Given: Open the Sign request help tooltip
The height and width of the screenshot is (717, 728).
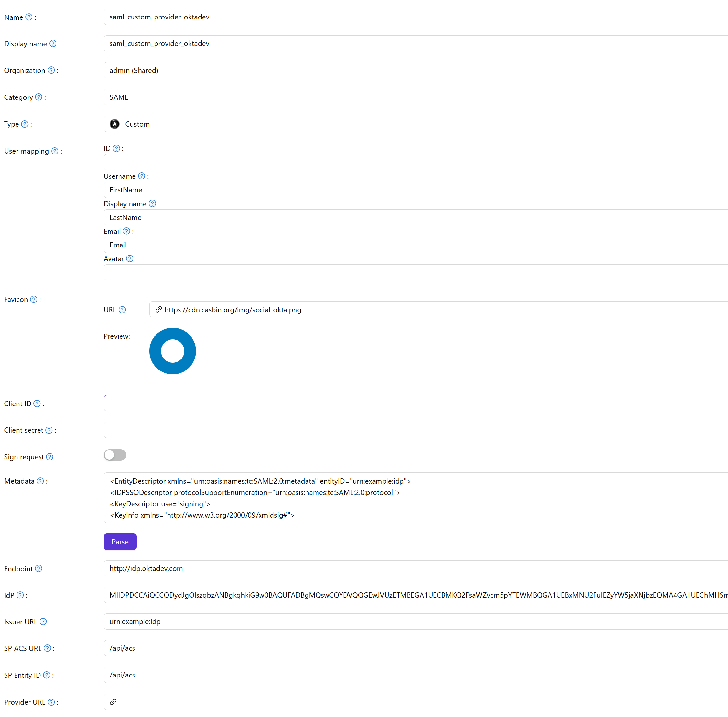Looking at the screenshot, I should pyautogui.click(x=50, y=456).
